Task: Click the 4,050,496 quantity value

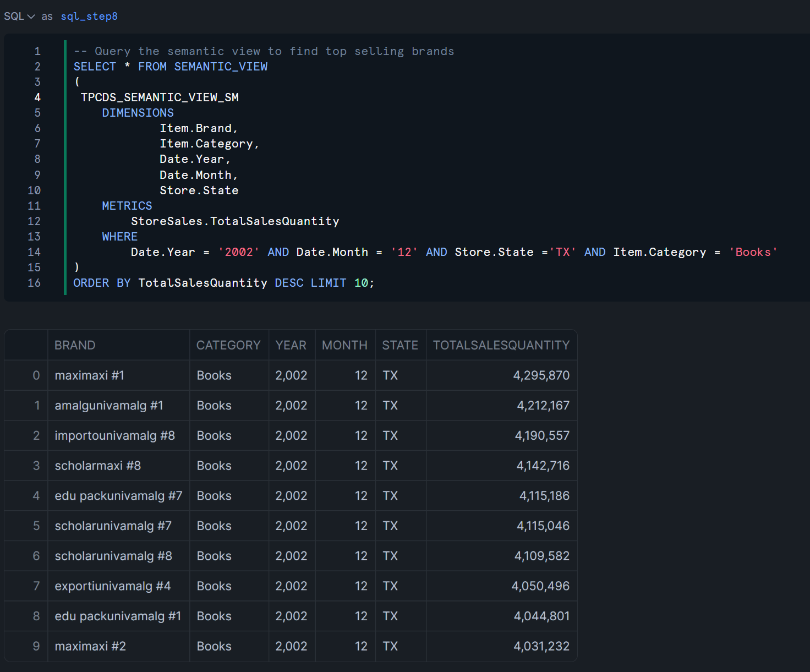Action: 540,586
